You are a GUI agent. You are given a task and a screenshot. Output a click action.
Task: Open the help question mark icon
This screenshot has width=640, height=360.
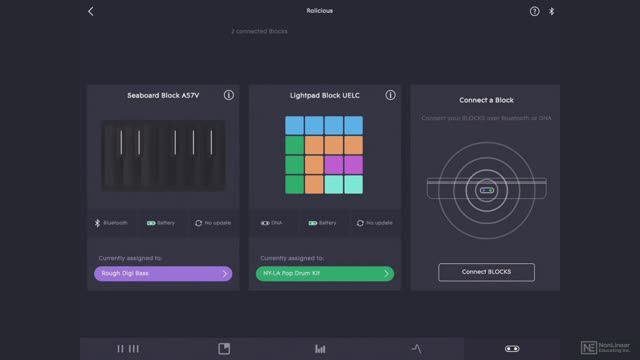pyautogui.click(x=534, y=11)
